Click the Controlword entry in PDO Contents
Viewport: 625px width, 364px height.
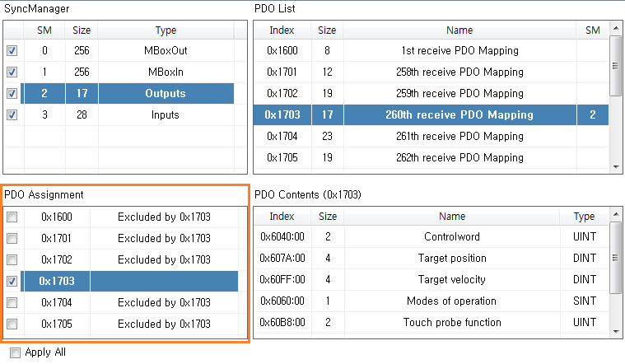tap(451, 237)
